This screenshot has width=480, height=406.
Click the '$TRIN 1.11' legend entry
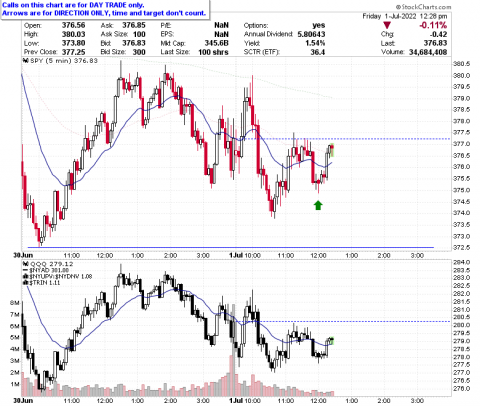click(44, 283)
